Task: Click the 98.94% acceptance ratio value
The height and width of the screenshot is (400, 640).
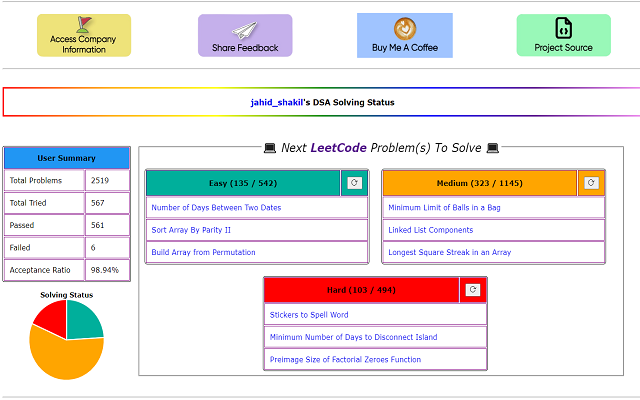Action: (x=105, y=270)
